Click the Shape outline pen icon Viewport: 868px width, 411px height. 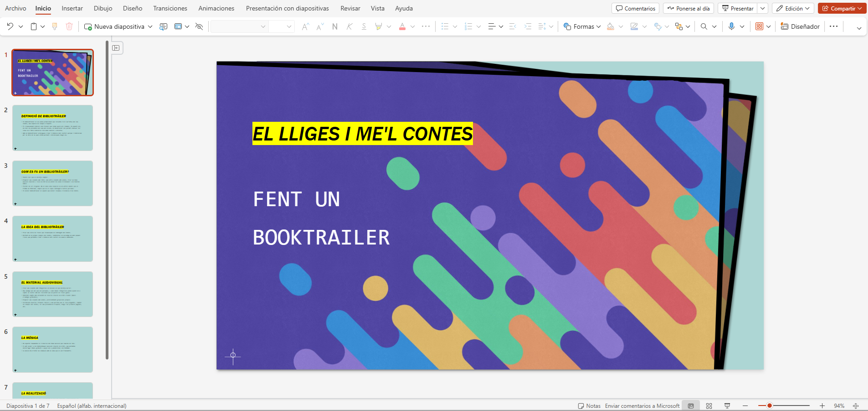click(634, 26)
